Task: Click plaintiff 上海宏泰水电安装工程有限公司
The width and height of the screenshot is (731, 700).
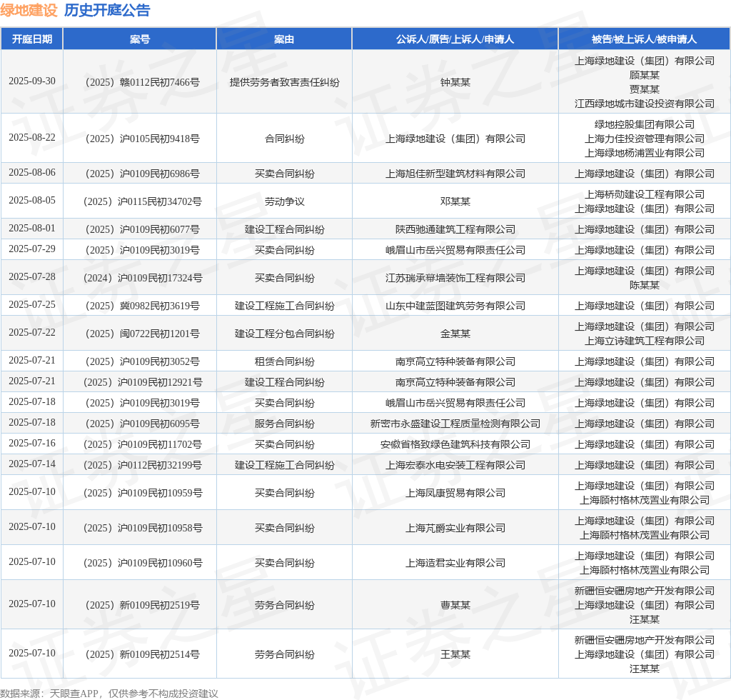Action: pos(455,465)
